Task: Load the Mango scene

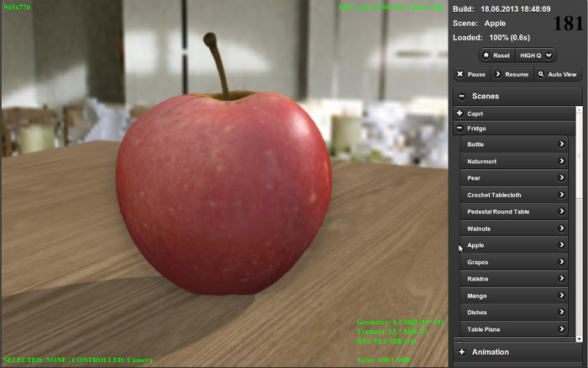Action: [x=514, y=296]
